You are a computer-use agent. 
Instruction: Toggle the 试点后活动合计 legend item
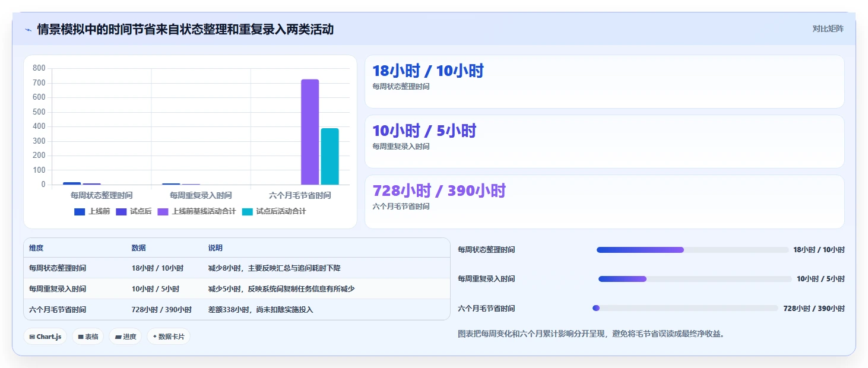click(274, 211)
